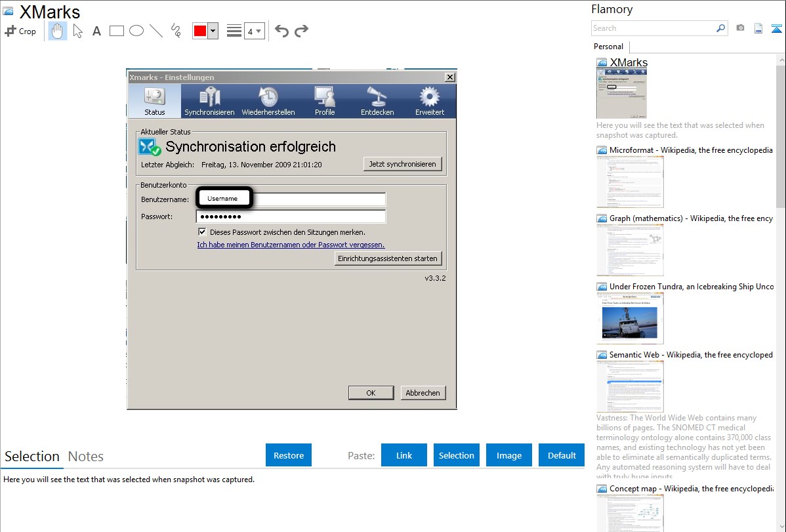Screen dimensions: 786x532
Task: Click the red color swatch
Action: [200, 31]
